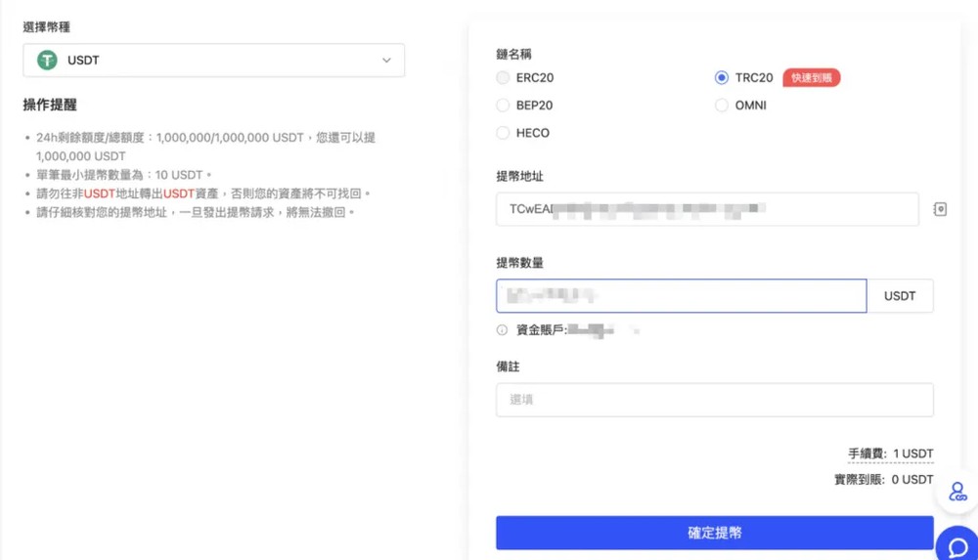This screenshot has width=978, height=560.
Task: Click the withdrawal amount input field
Action: (681, 295)
